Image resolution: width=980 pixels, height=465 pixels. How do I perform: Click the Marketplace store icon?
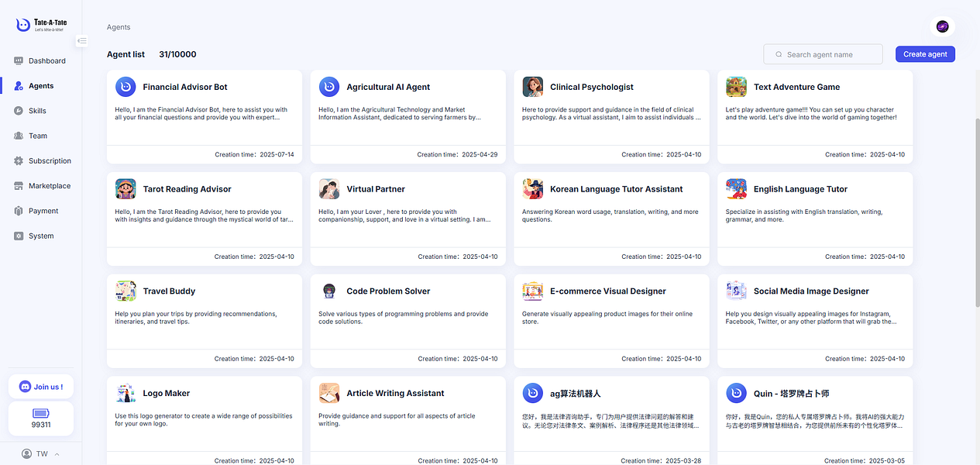(19, 186)
